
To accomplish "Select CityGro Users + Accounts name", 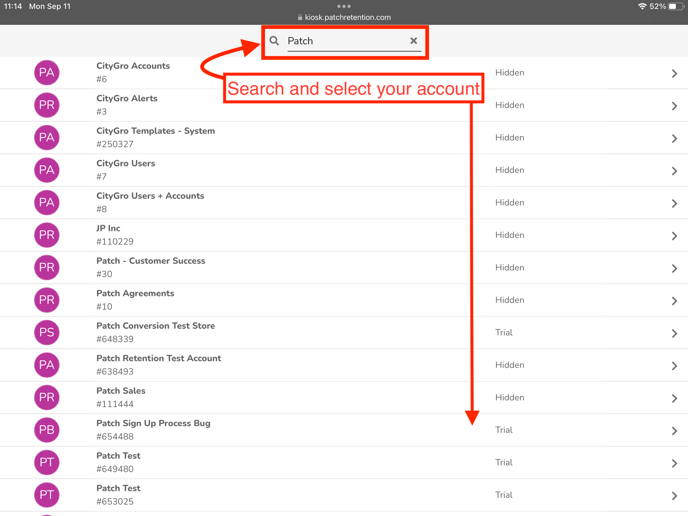I will pyautogui.click(x=150, y=196).
